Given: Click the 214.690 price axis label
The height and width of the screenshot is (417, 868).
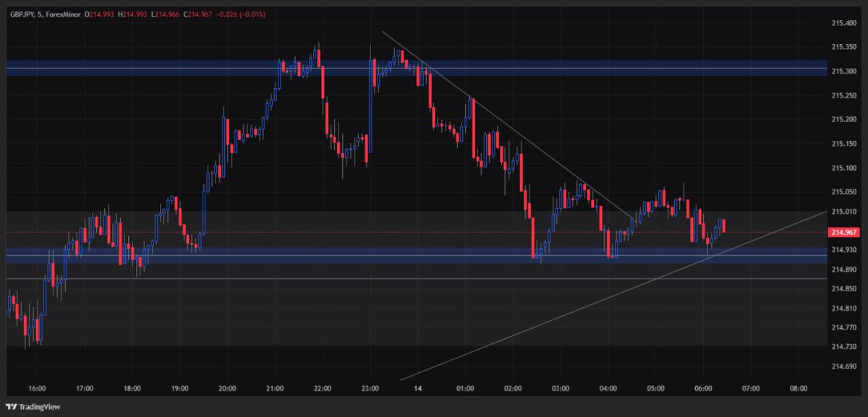Looking at the screenshot, I should 845,366.
